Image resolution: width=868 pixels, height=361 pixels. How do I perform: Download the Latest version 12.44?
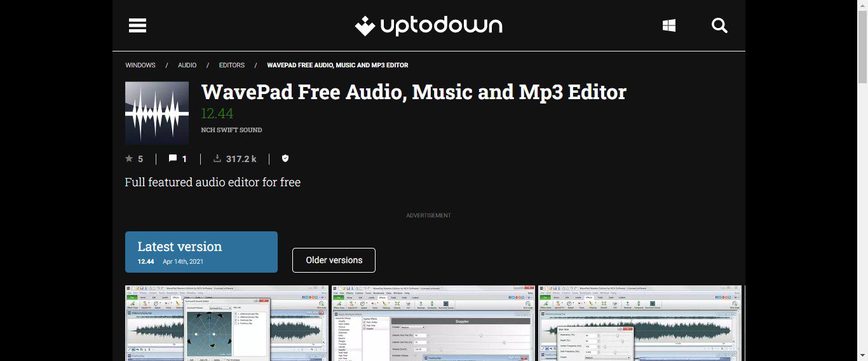201,252
